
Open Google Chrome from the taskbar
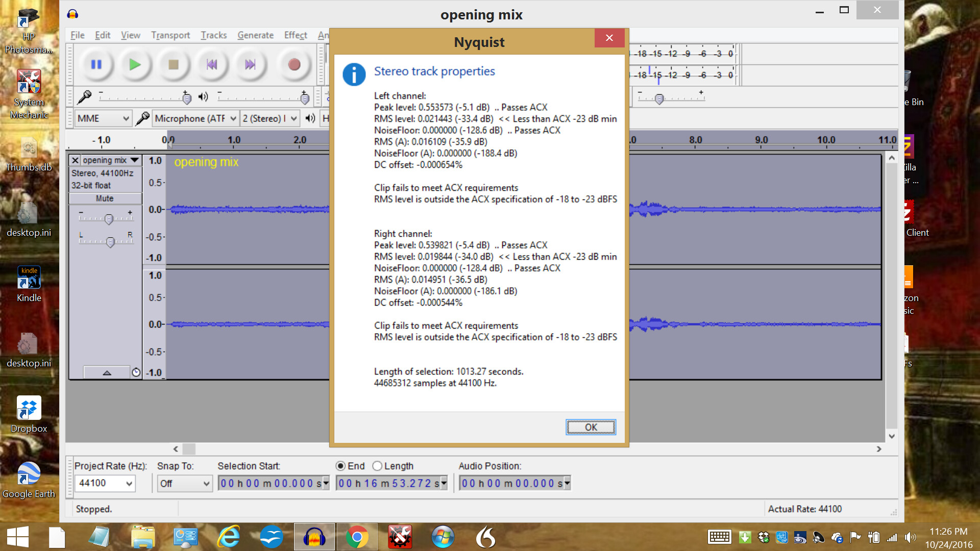[x=357, y=537]
